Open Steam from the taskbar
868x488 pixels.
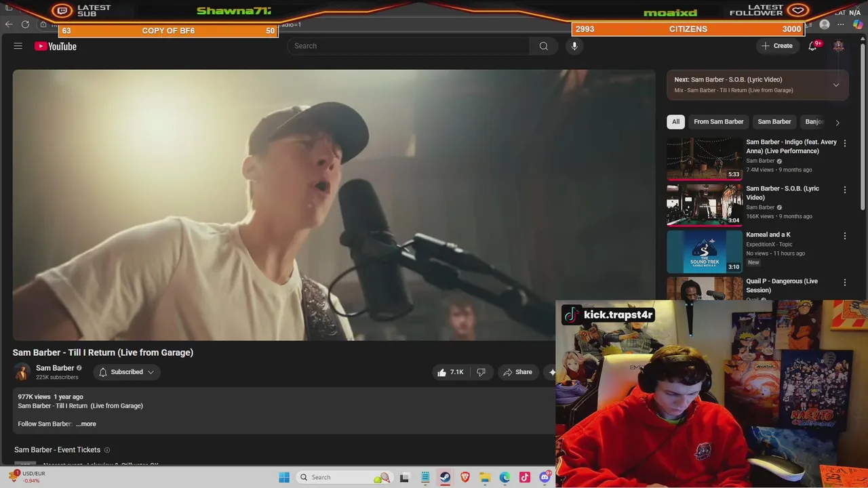445,477
